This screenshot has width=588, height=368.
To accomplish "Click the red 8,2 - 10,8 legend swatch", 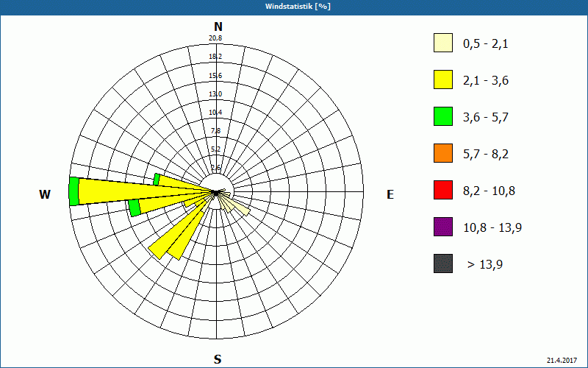I will click(443, 190).
